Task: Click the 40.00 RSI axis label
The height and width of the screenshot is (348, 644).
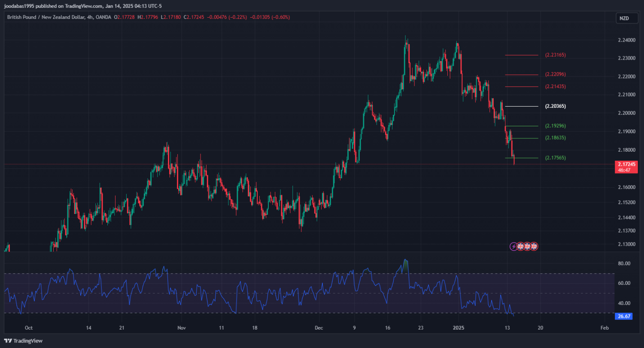Action: tap(624, 303)
